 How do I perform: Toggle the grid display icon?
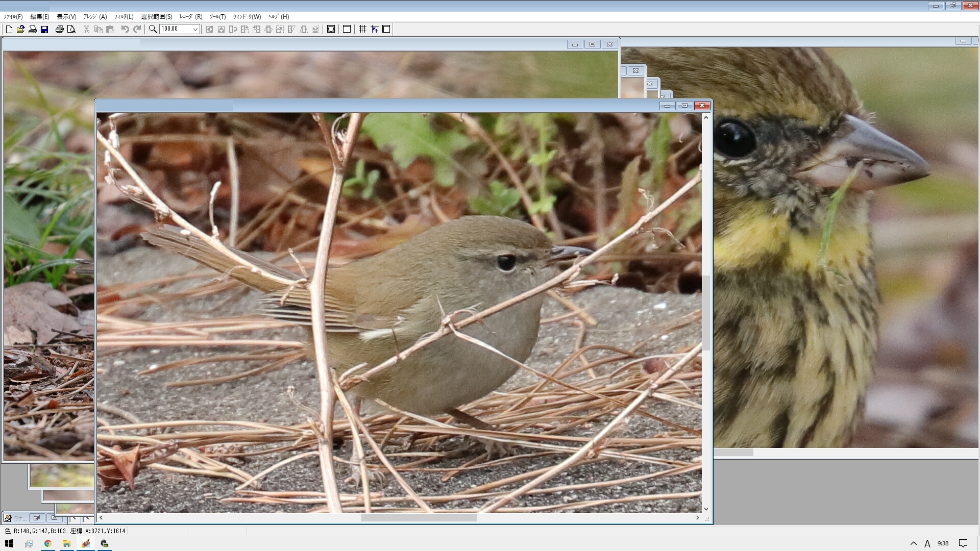pyautogui.click(x=362, y=29)
